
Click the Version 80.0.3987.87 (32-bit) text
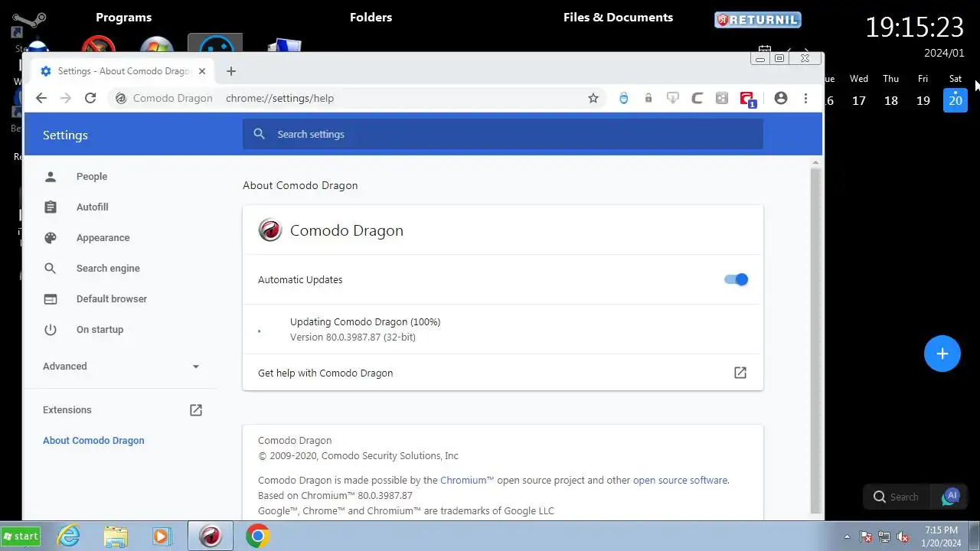pyautogui.click(x=353, y=337)
